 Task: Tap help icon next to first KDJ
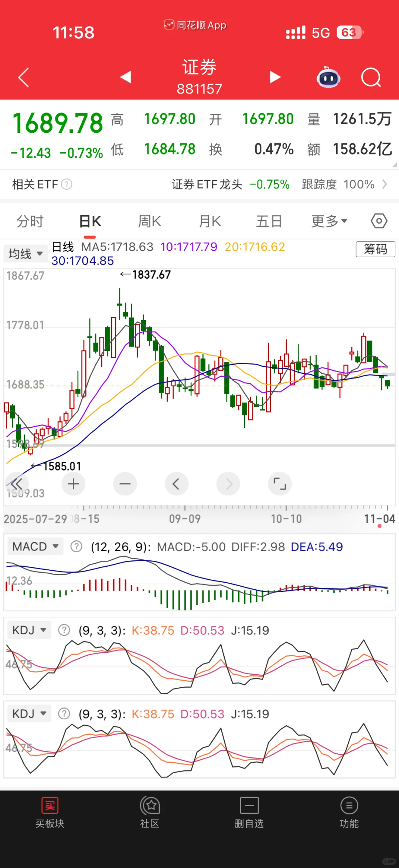tap(64, 630)
